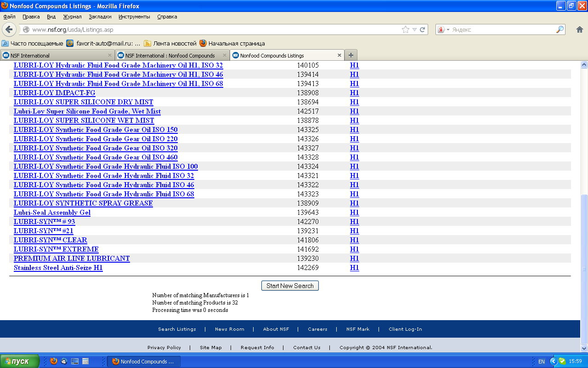Open new tab with plus button
The height and width of the screenshot is (368, 588).
click(x=350, y=55)
